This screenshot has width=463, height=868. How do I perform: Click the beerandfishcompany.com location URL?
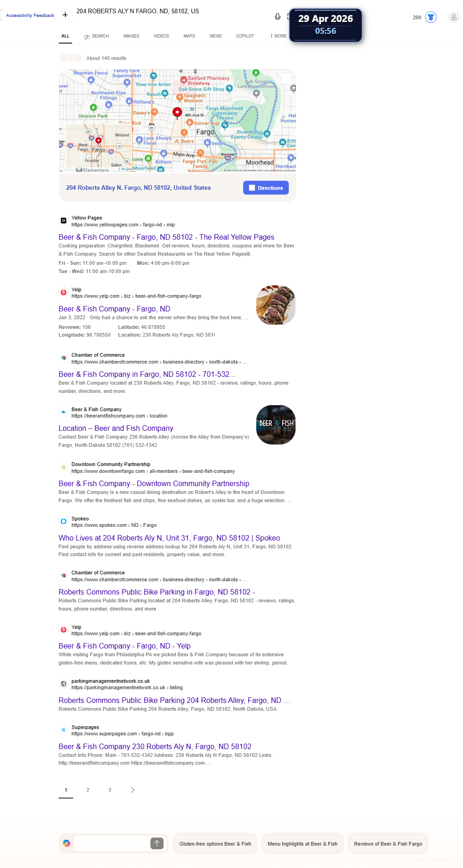[119, 416]
